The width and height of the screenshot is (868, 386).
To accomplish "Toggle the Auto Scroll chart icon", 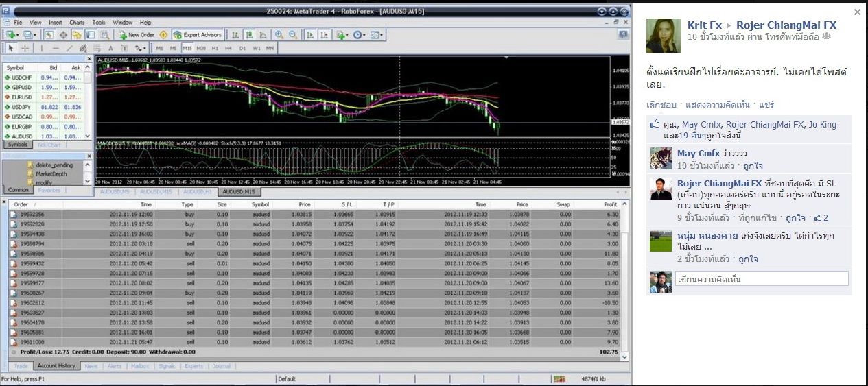I will pos(310,34).
